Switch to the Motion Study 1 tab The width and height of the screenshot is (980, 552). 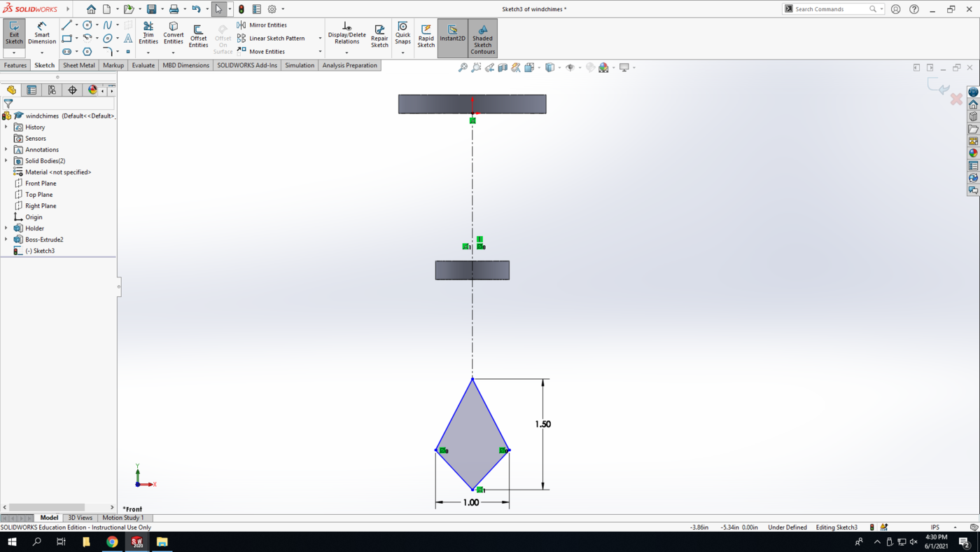point(123,518)
